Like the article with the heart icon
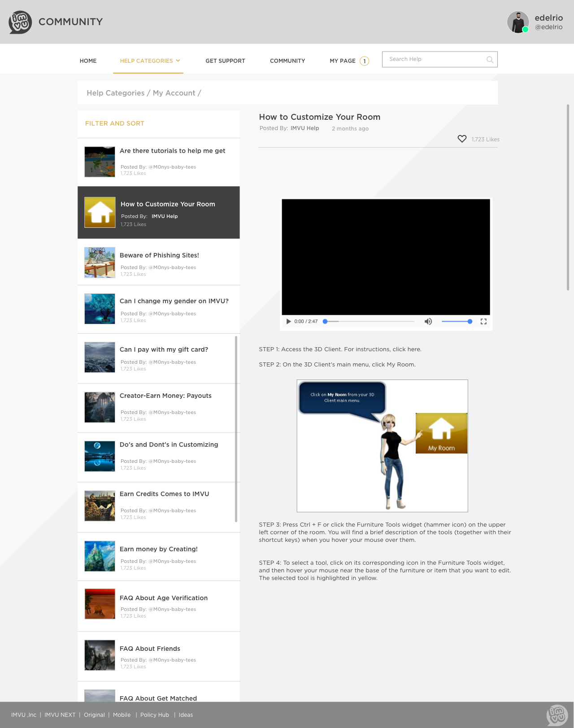Image resolution: width=574 pixels, height=728 pixels. [462, 139]
